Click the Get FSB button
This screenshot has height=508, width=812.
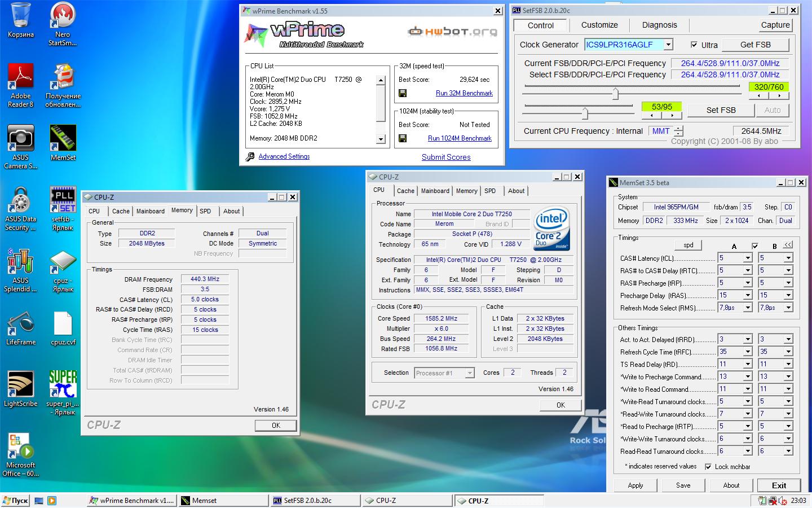click(755, 45)
